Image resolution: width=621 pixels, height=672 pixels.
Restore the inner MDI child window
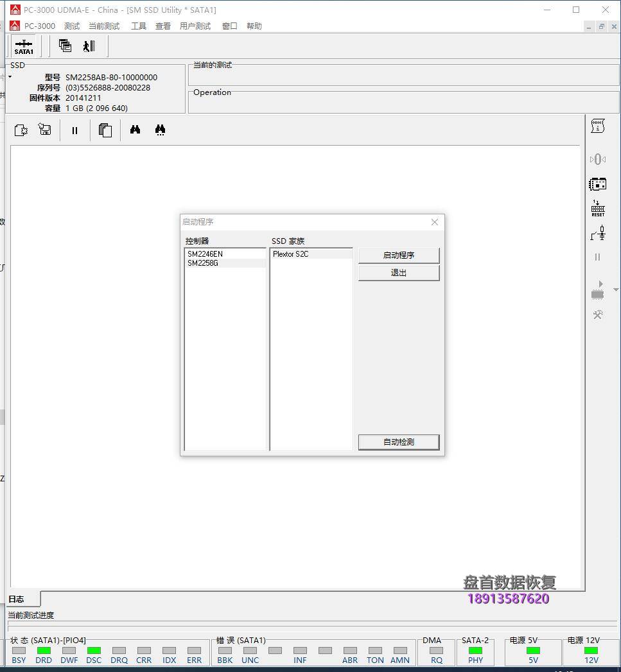click(602, 26)
